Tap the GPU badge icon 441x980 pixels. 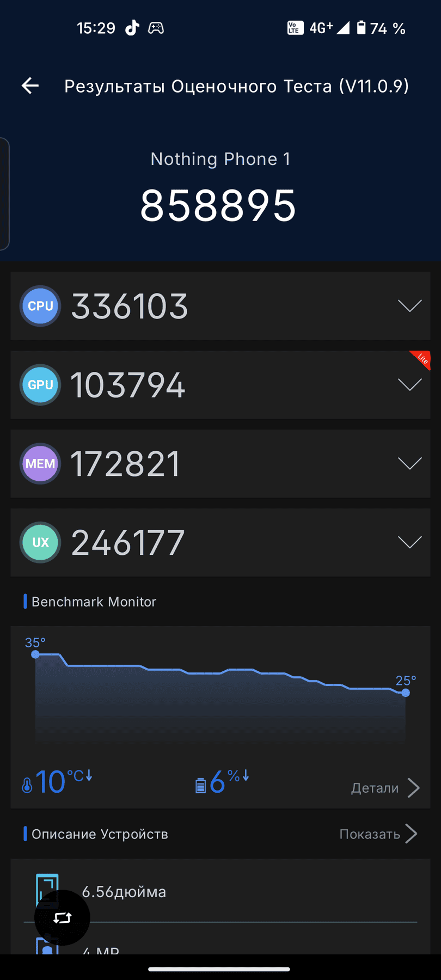pyautogui.click(x=40, y=385)
